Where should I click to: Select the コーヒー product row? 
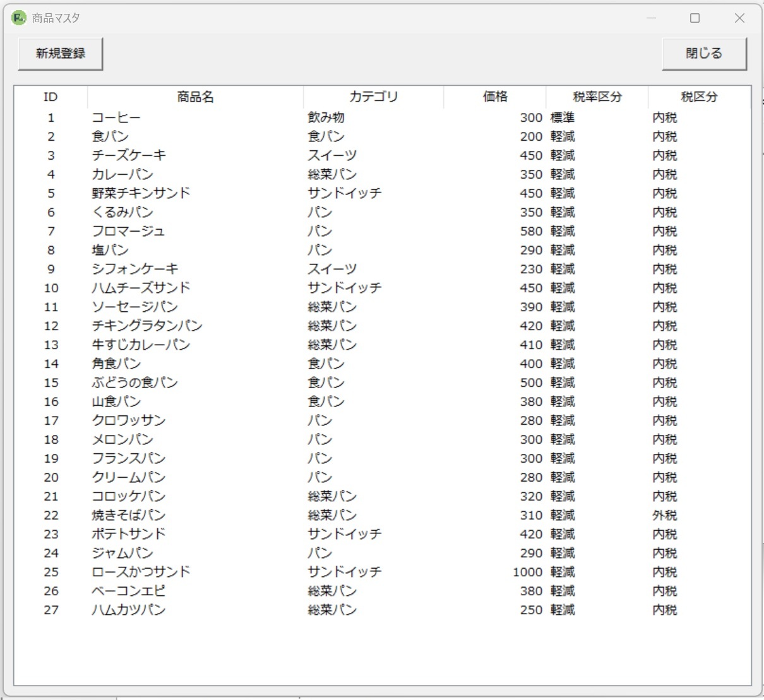116,118
